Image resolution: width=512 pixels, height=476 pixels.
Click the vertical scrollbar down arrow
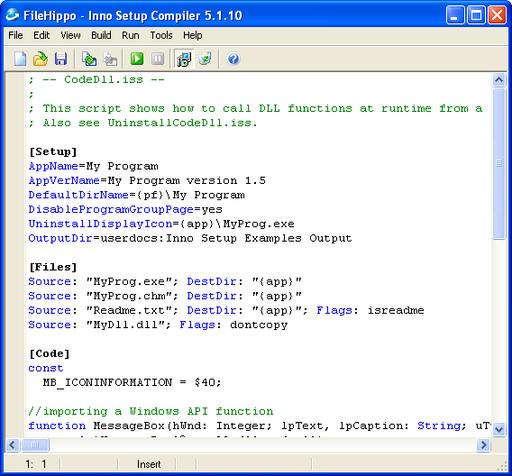(x=499, y=429)
